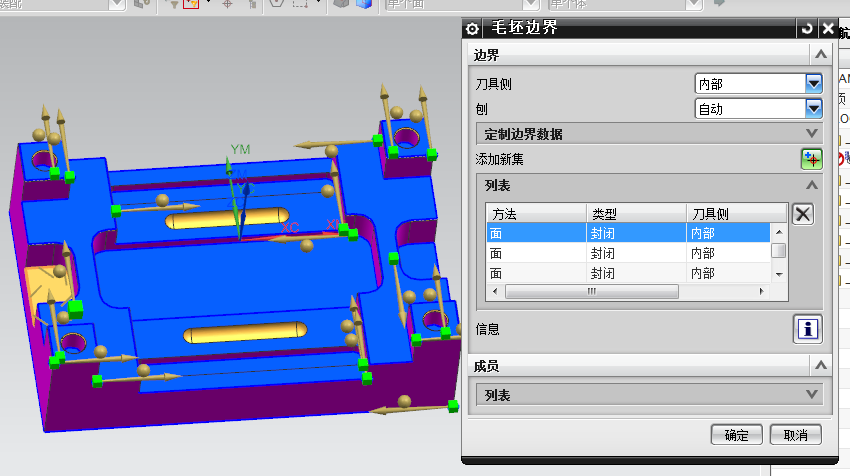The height and width of the screenshot is (476, 850).
Task: Click the lower yellow slot on model
Action: coord(245,332)
